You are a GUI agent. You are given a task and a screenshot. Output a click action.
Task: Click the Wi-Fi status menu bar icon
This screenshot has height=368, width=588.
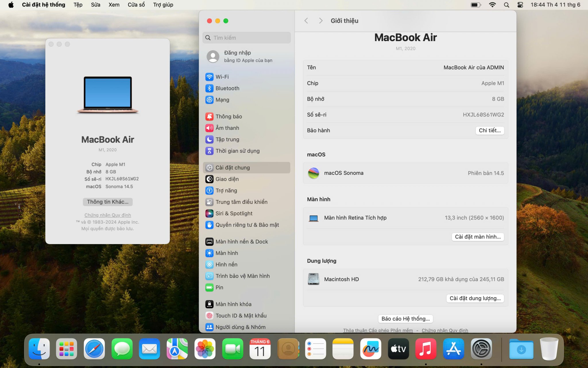coord(492,5)
